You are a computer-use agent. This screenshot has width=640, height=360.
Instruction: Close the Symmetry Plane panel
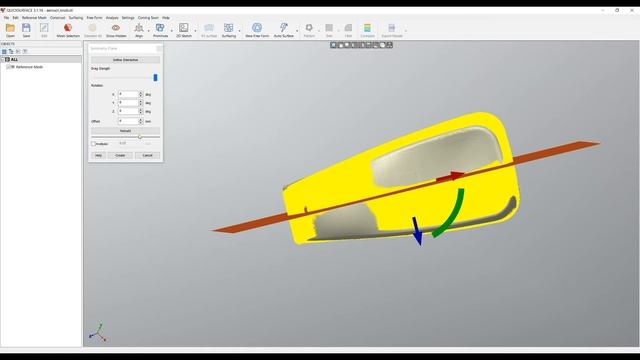tap(159, 49)
